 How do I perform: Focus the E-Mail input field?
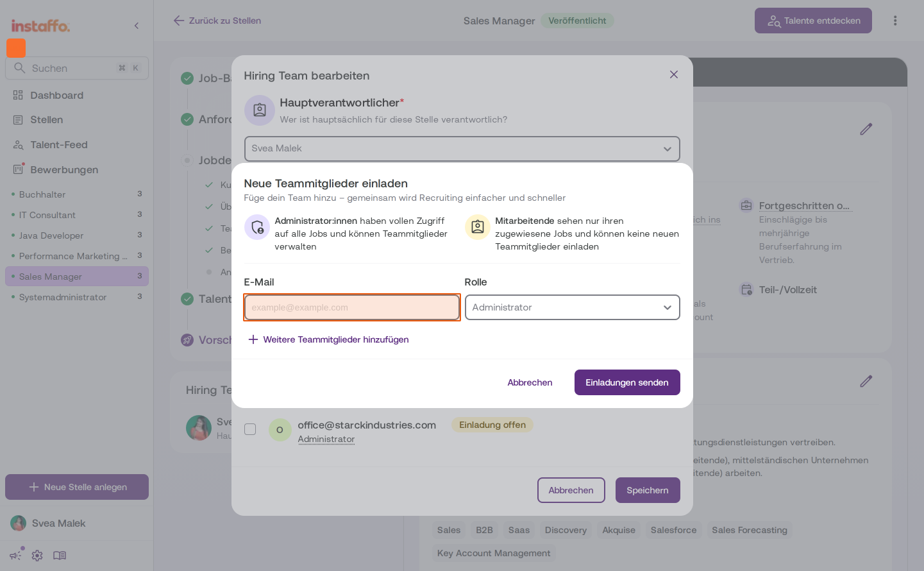352,307
